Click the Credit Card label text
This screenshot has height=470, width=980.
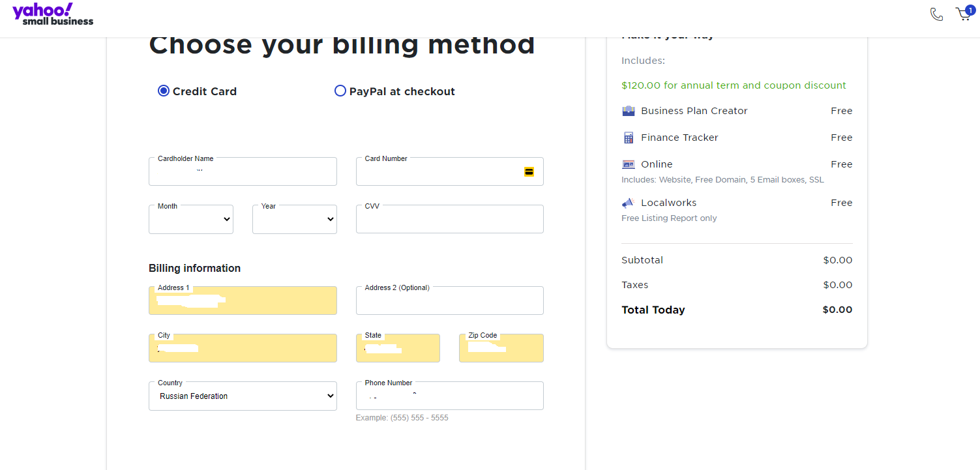tap(205, 91)
